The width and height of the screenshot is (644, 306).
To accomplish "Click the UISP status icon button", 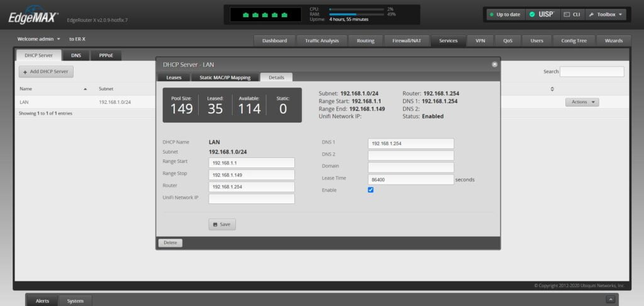I will point(542,14).
